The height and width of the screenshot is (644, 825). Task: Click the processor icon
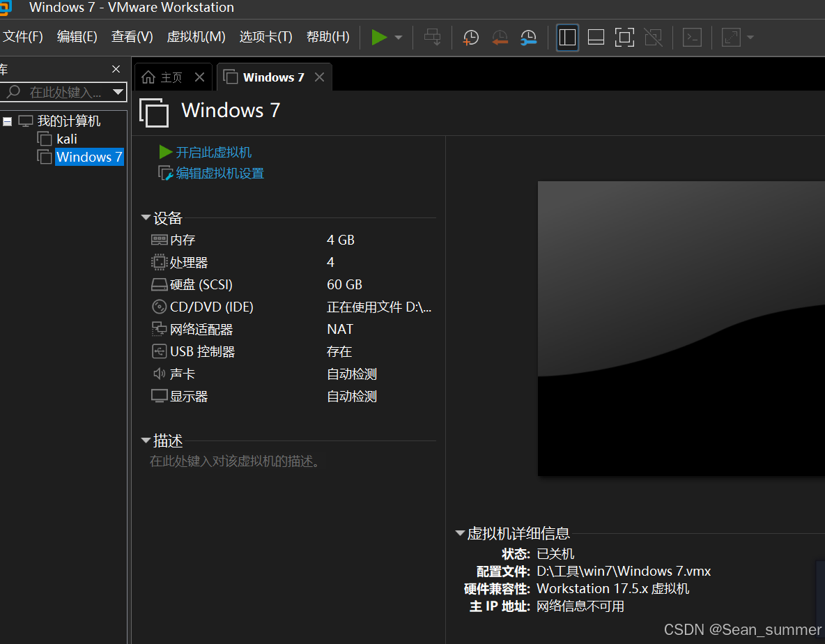(159, 262)
